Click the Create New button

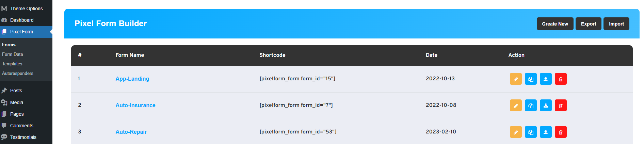pyautogui.click(x=554, y=24)
